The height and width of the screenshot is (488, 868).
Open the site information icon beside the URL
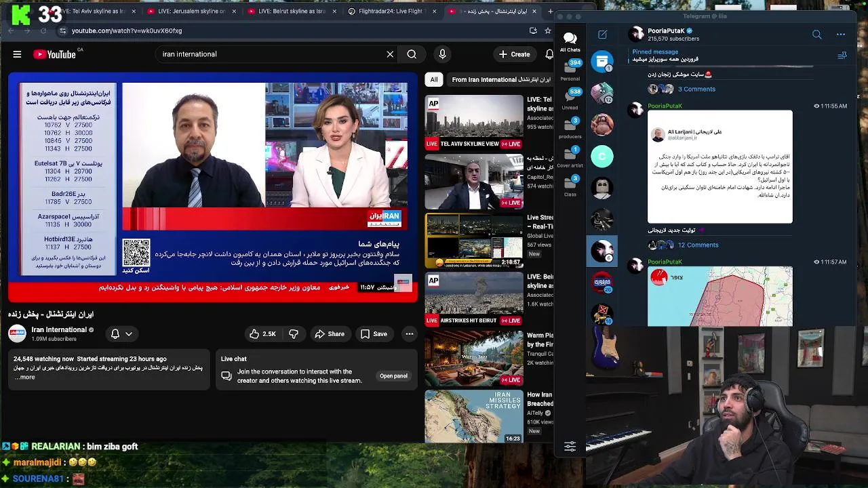click(62, 30)
